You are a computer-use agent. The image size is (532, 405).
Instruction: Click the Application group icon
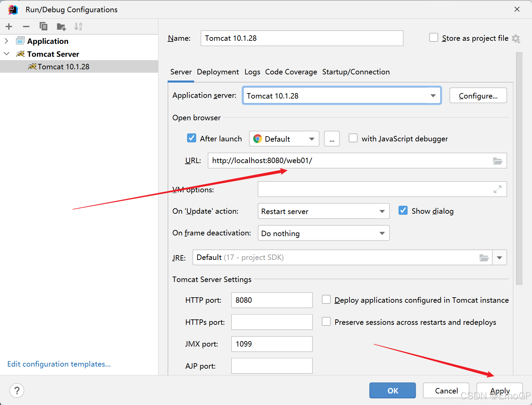pos(20,41)
